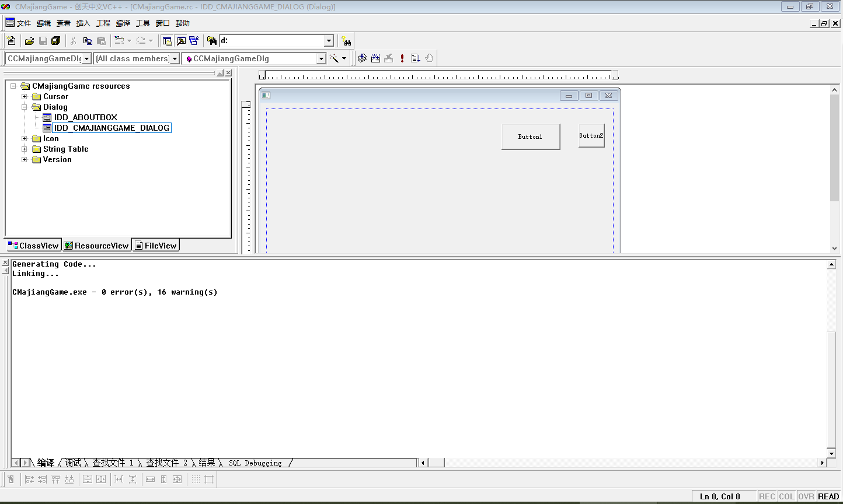
Task: Click the Compile icon in build toolbar
Action: pyautogui.click(x=362, y=58)
